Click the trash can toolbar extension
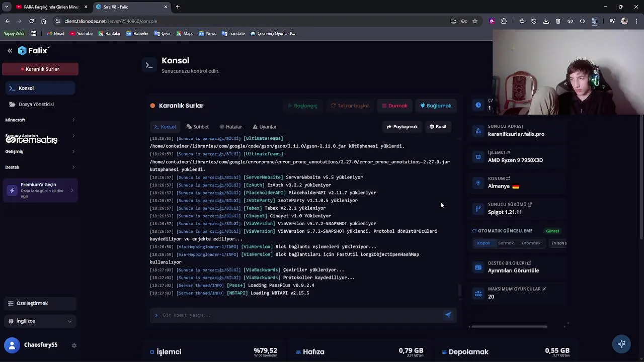The height and width of the screenshot is (362, 644). point(558,21)
